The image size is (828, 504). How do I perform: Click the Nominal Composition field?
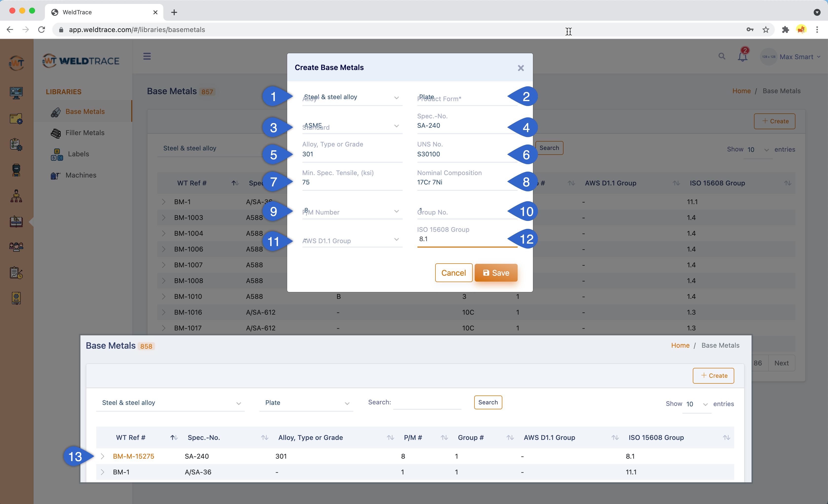tap(467, 182)
